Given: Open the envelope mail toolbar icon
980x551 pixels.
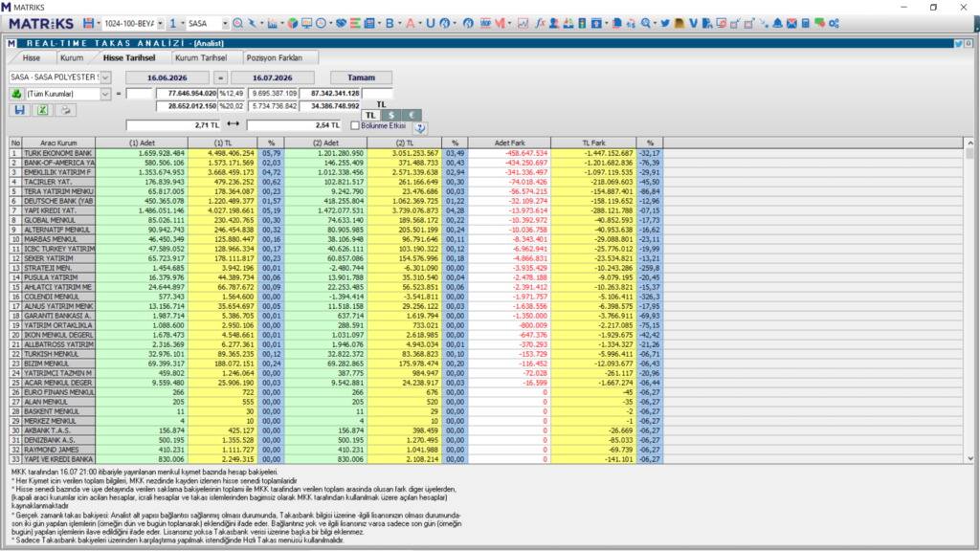Looking at the screenshot, I should 791,23.
